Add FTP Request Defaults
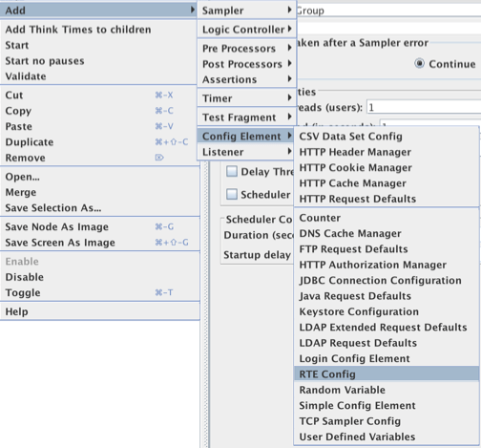 387,249
